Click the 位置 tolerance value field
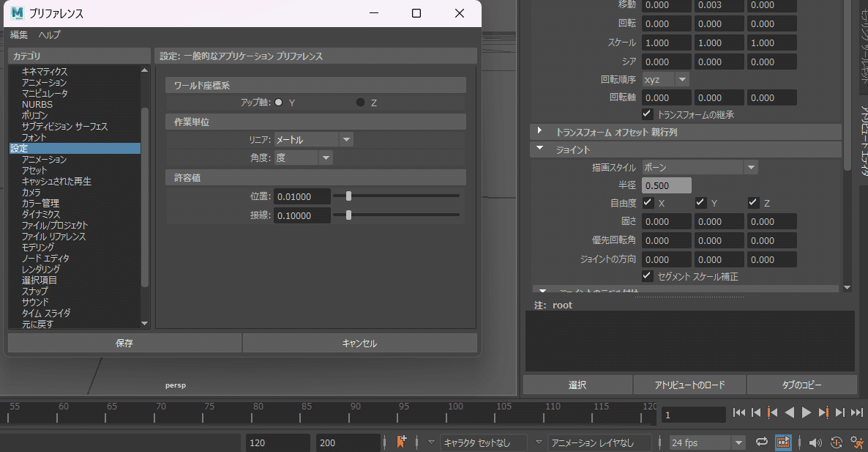868x452 pixels. pyautogui.click(x=302, y=196)
